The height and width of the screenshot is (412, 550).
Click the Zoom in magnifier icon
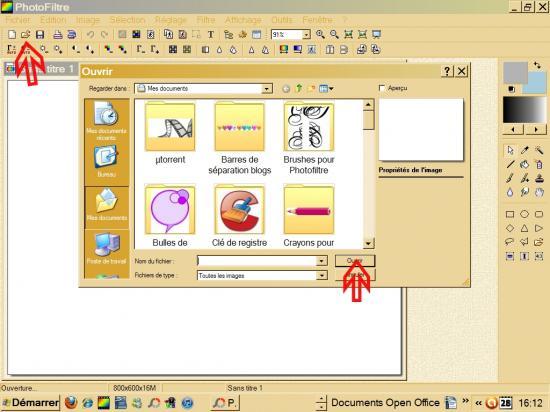click(x=320, y=34)
